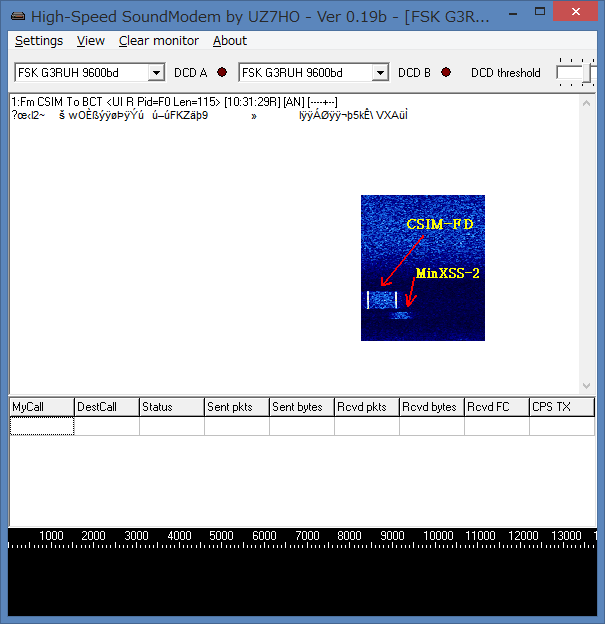Image resolution: width=605 pixels, height=624 pixels.
Task: Click the Rcvd FC column header
Action: [x=497, y=407]
